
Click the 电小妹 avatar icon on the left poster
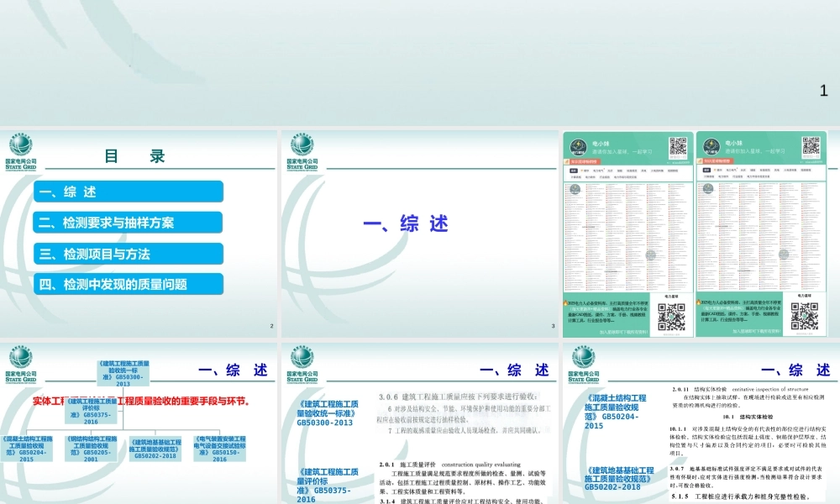click(x=577, y=145)
